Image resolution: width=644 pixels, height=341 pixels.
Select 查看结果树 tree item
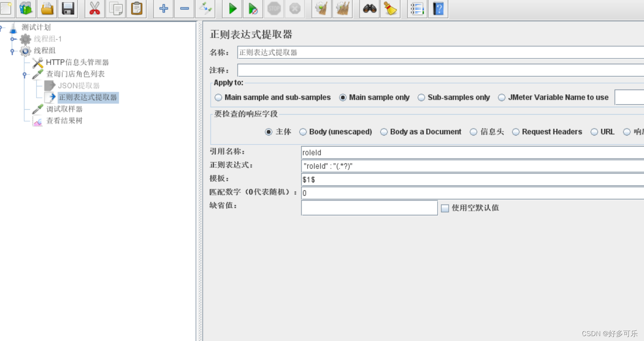pos(64,121)
